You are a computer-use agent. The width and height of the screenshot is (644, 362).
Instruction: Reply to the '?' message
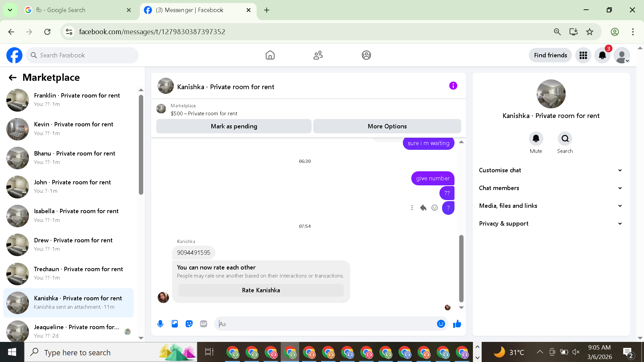click(423, 208)
